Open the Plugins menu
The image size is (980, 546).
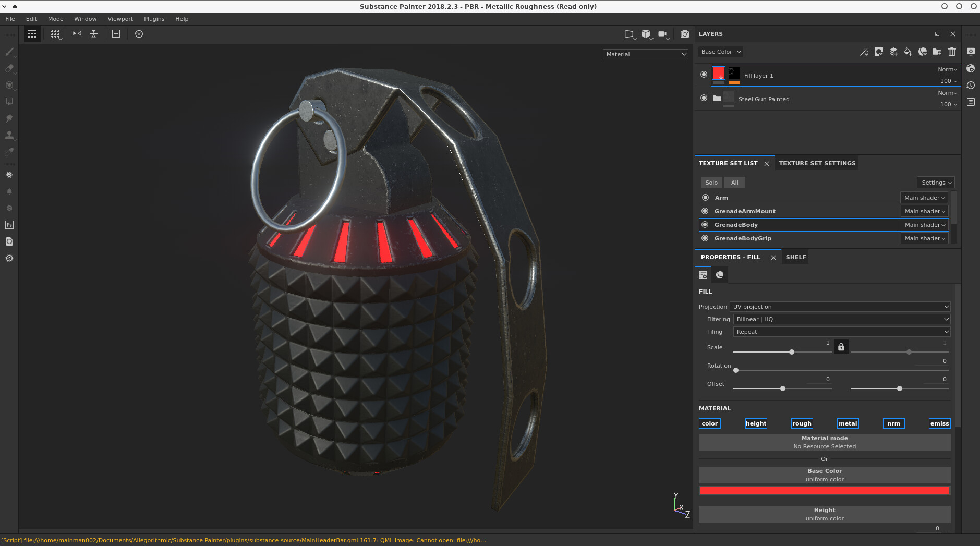point(154,19)
